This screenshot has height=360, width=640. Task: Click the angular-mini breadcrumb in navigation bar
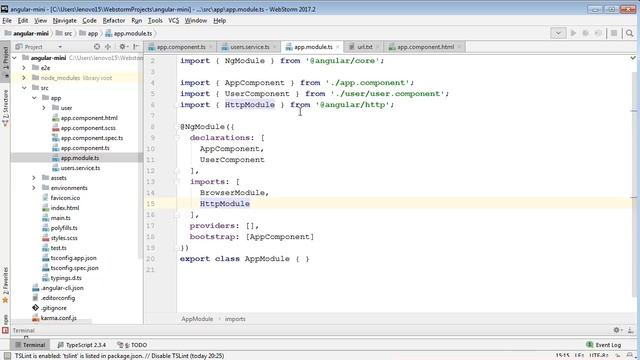click(27, 33)
